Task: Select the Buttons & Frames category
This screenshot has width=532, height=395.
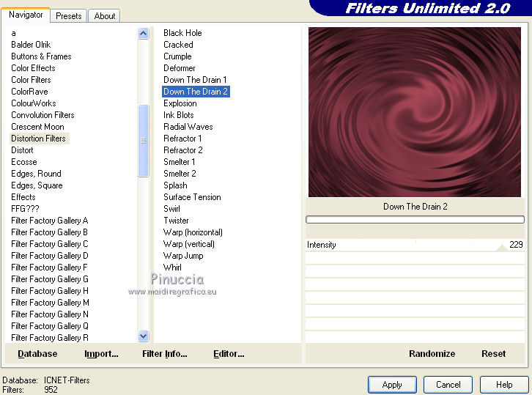Action: tap(41, 56)
